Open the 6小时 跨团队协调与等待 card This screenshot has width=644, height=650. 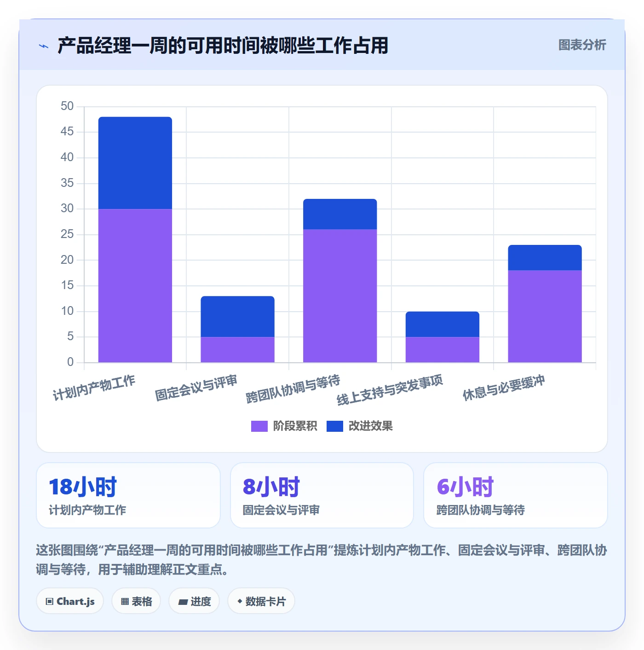[x=516, y=495]
